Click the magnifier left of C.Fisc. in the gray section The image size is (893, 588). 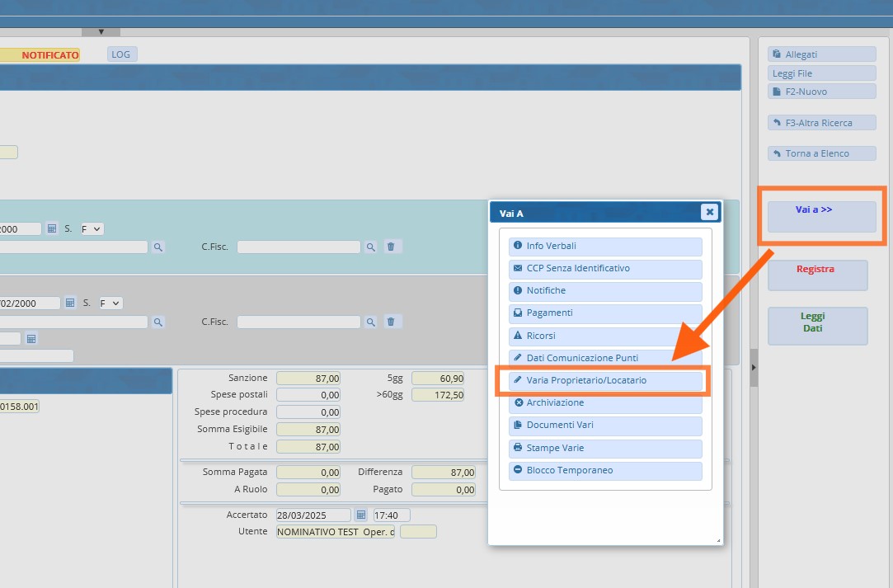pos(158,322)
